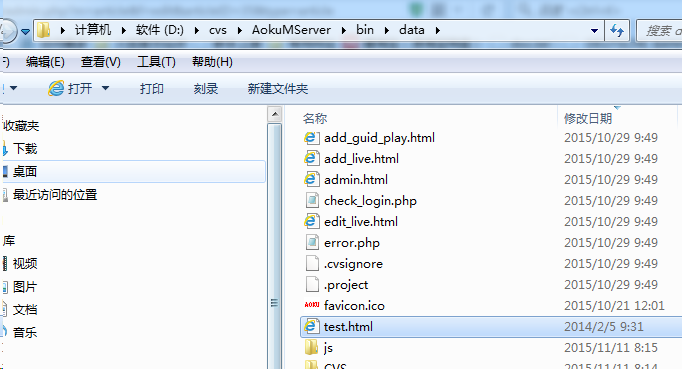Expand the breadcrumb arrow after AokuMServer
Image resolution: width=682 pixels, height=369 pixels.
click(344, 30)
